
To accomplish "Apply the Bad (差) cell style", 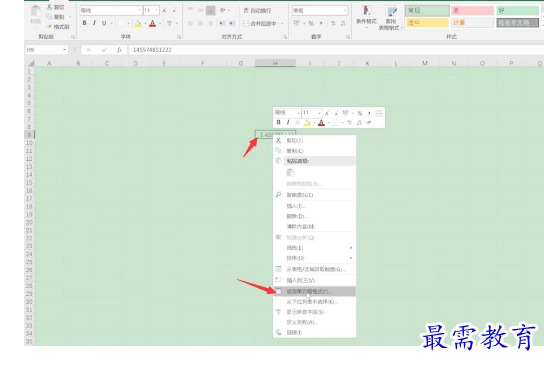I will point(472,11).
